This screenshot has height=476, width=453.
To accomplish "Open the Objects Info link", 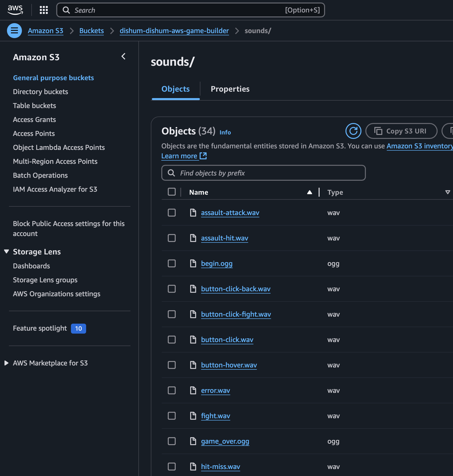I will coord(225,132).
